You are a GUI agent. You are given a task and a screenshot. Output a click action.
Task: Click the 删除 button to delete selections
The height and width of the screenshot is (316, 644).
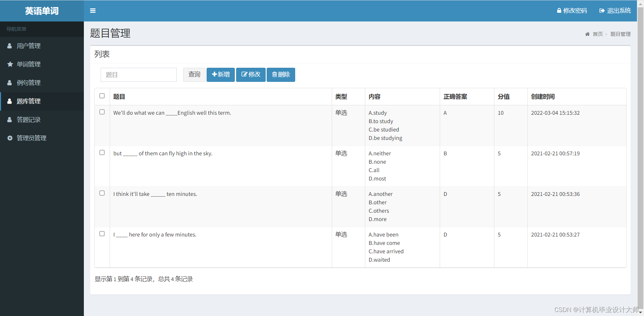[x=281, y=74]
